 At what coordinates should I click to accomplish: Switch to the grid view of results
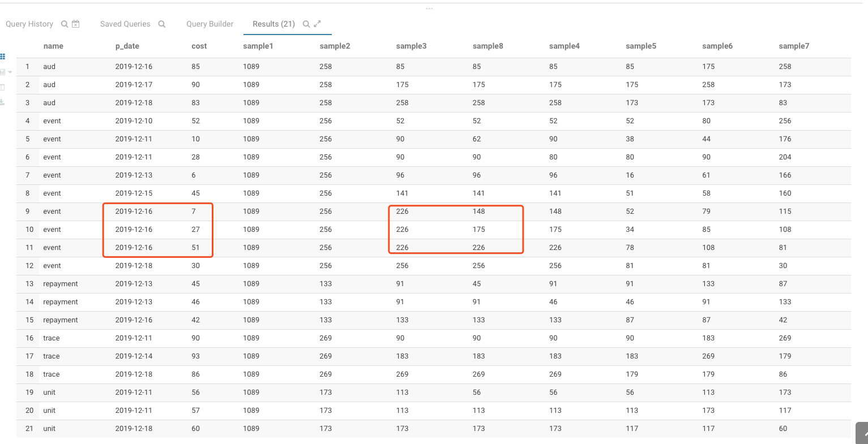[x=3, y=57]
